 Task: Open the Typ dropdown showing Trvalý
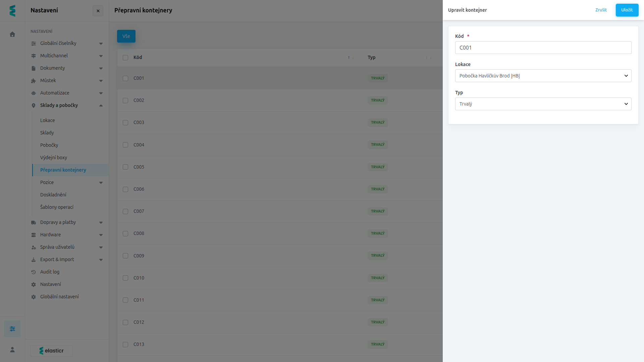pos(543,104)
